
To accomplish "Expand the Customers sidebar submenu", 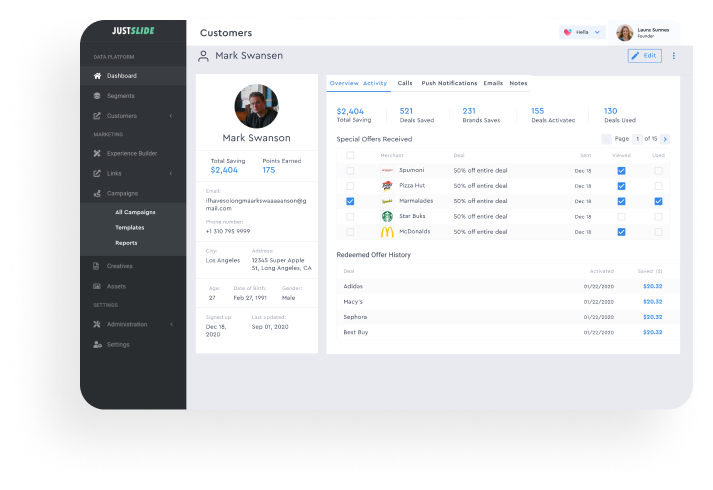I will tap(170, 116).
